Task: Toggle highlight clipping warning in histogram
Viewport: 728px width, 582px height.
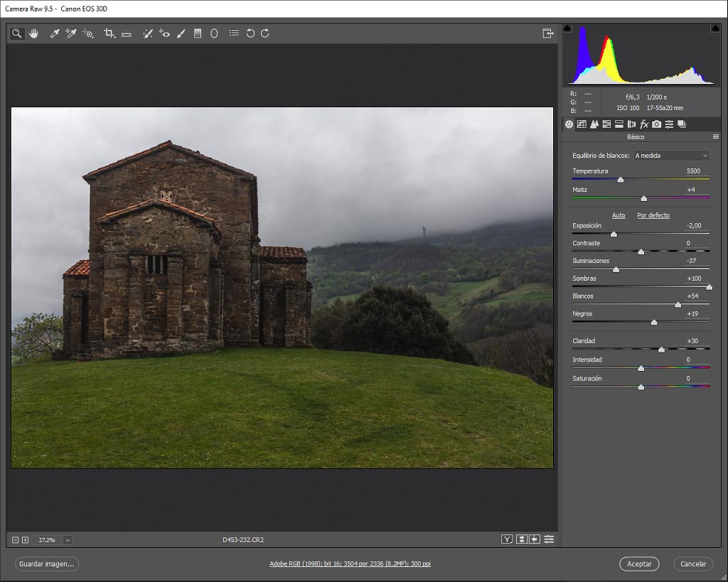Action: (715, 28)
